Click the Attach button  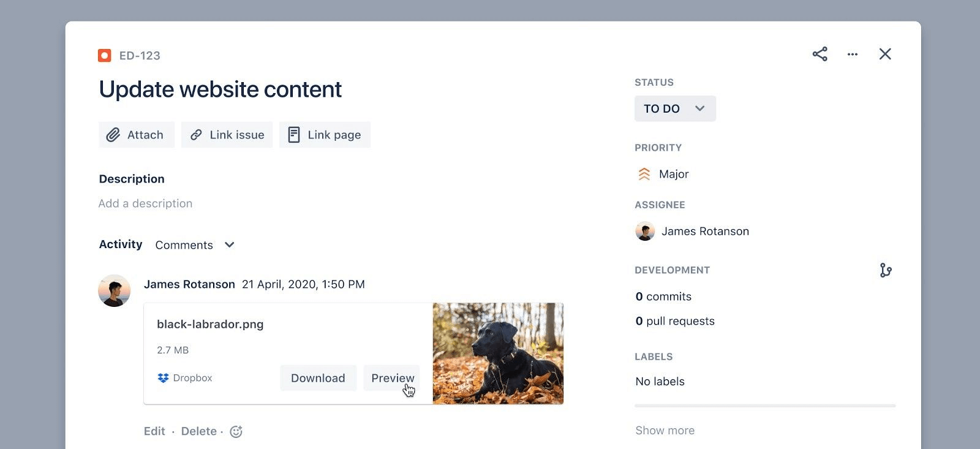[x=136, y=135]
